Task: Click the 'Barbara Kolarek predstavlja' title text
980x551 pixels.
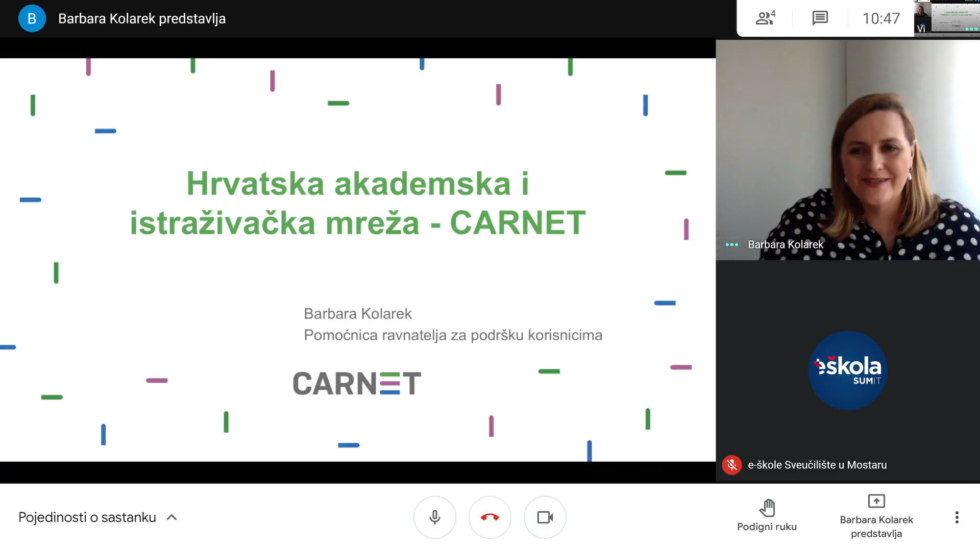Action: click(142, 18)
